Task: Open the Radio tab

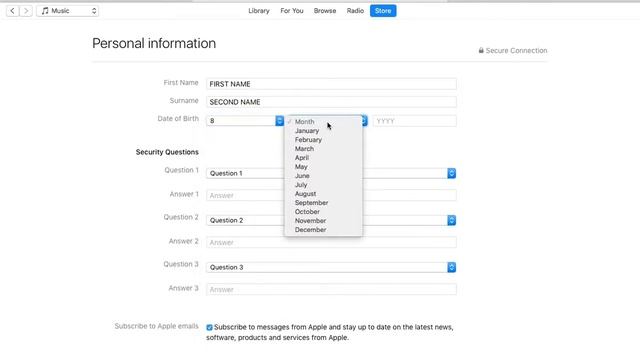Action: click(355, 11)
